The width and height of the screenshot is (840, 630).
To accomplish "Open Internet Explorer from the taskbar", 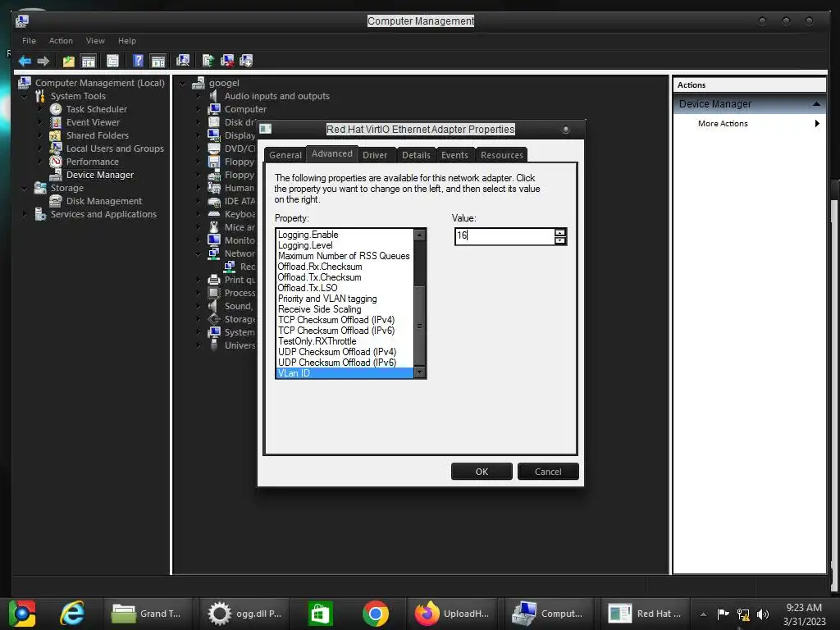I will (x=72, y=613).
